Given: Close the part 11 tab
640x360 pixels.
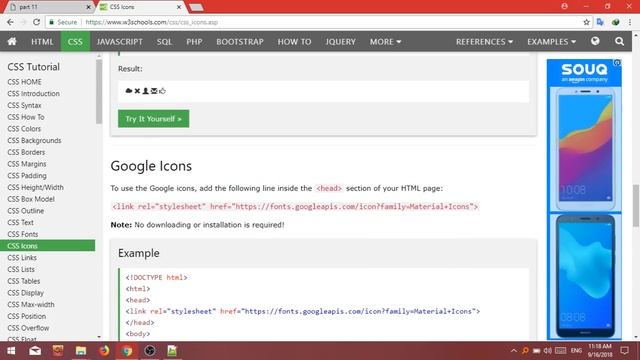Looking at the screenshot, I should (89, 7).
